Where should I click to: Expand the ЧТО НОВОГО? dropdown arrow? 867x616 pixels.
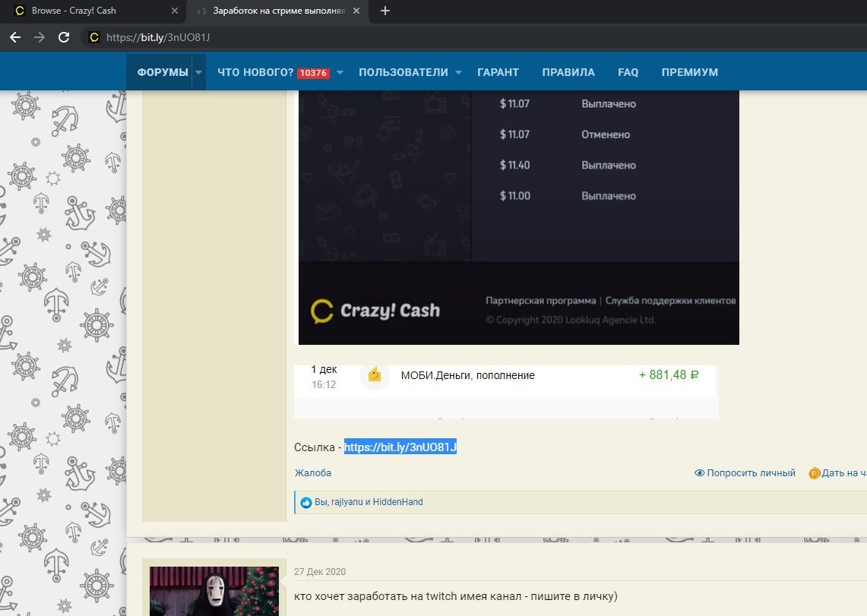[340, 72]
